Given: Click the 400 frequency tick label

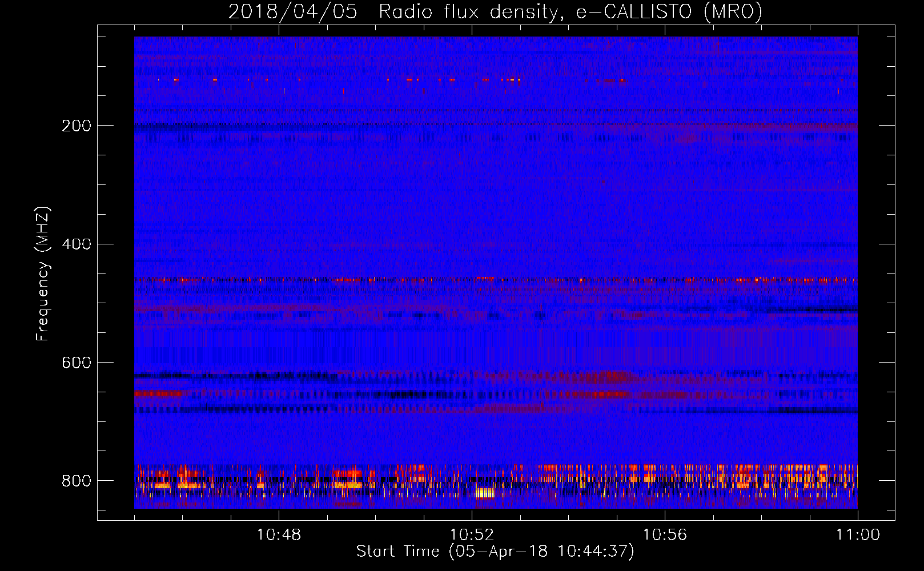Looking at the screenshot, I should 77,244.
